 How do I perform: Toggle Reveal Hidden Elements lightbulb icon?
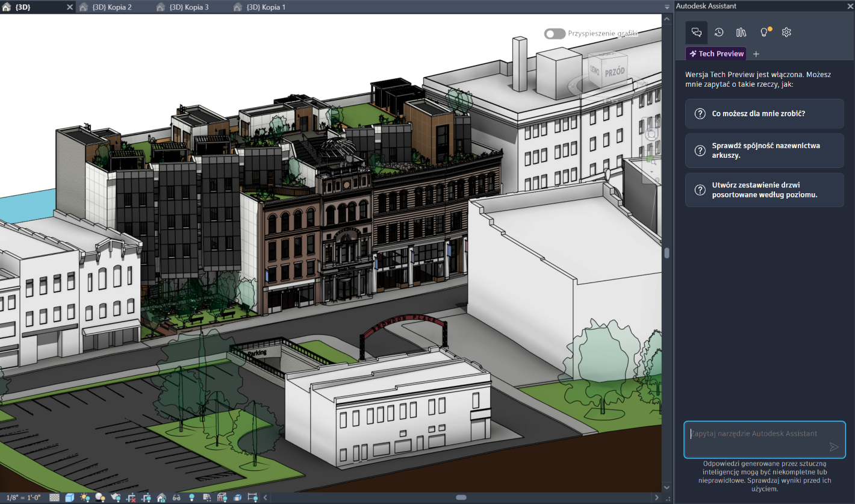tap(192, 497)
